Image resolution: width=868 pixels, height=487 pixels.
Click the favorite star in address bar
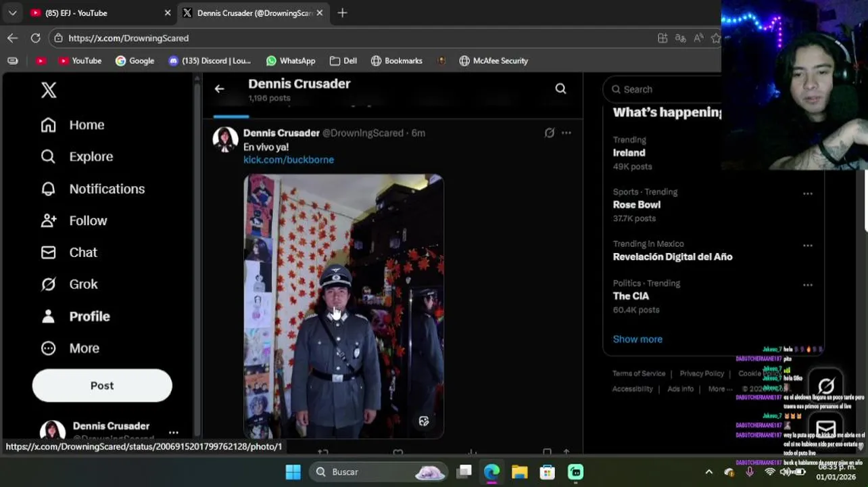point(716,38)
